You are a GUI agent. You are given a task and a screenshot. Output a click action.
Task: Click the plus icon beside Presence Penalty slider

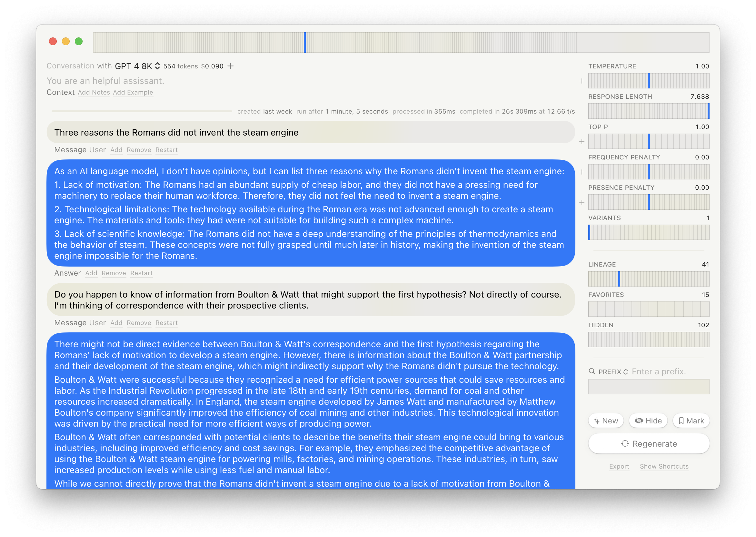(x=582, y=202)
